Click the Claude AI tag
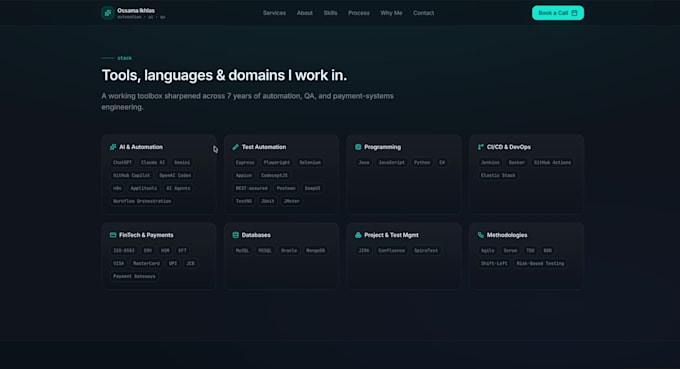The image size is (680, 369). (153, 163)
